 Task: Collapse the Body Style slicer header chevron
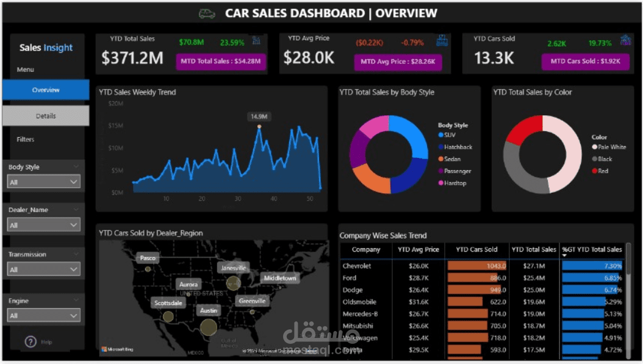pyautogui.click(x=76, y=166)
